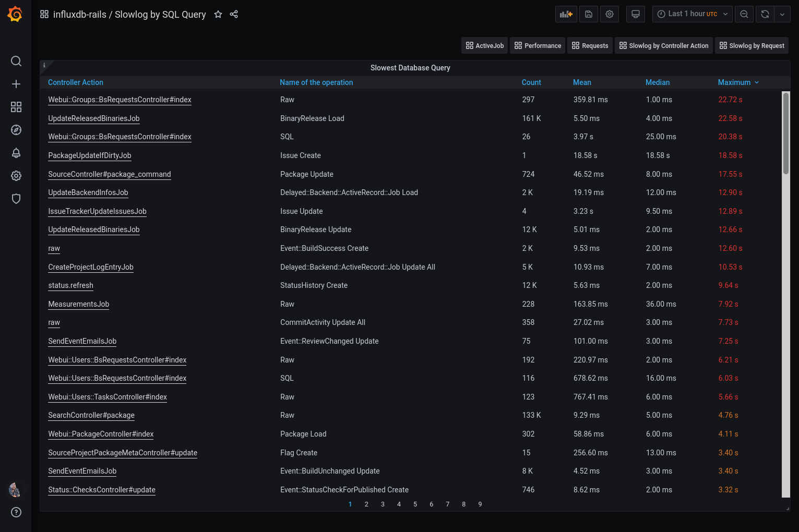Open the PackageUpdateIfDirtyJob link
The image size is (799, 532).
coord(90,155)
